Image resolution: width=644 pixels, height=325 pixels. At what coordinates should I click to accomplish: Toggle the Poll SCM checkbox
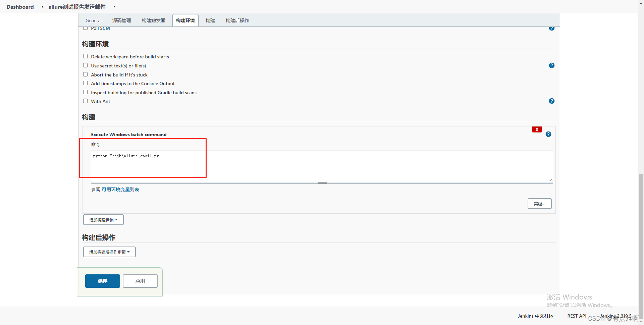85,28
